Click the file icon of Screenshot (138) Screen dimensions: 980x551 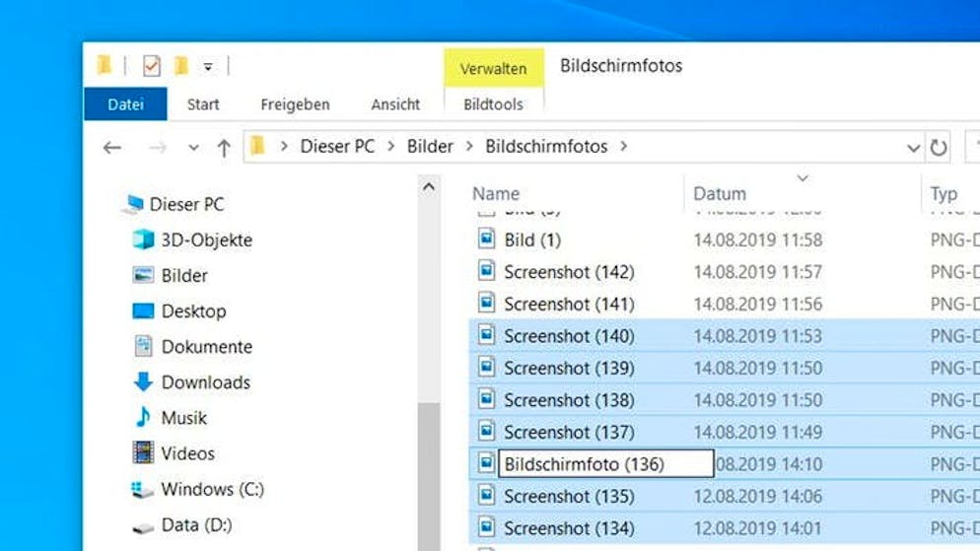(x=487, y=398)
